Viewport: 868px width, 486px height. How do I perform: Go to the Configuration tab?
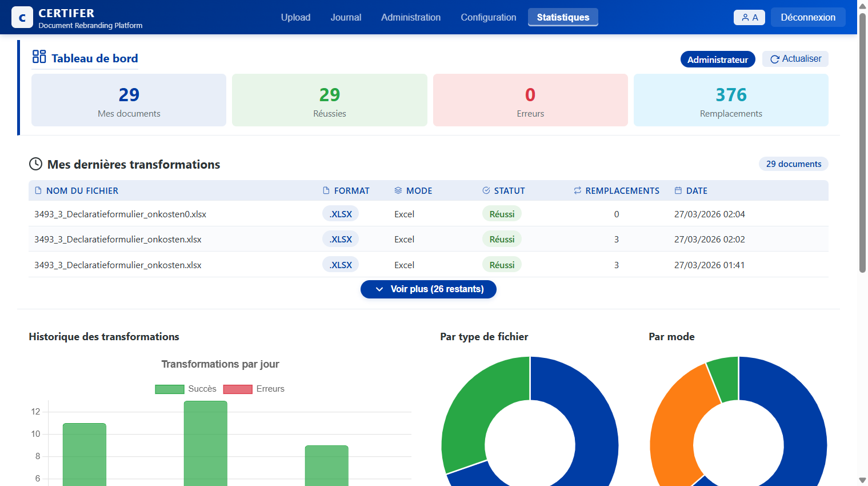488,18
